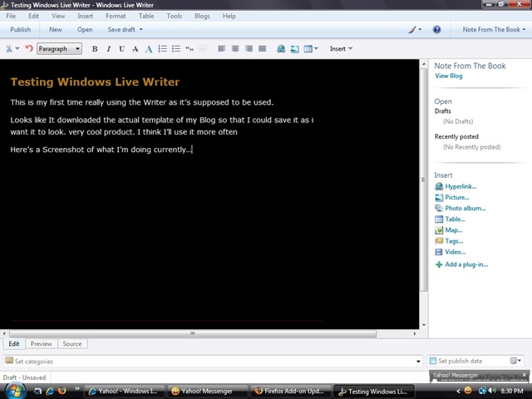Enable the Set publish date checkbox
This screenshot has height=399, width=532.
(432, 361)
